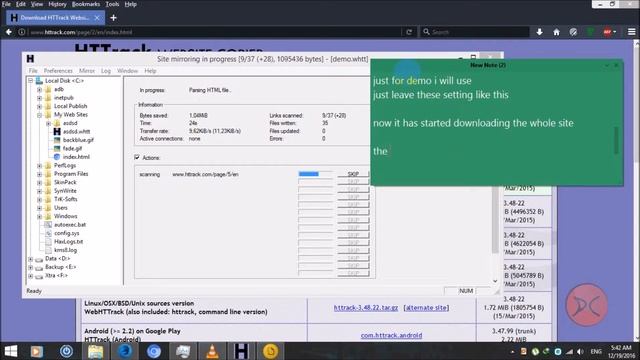Open httrack-3.48.22.tar.gz download link

(366, 308)
